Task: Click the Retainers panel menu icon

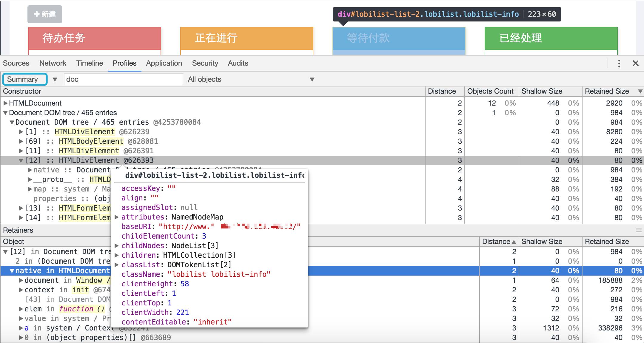Action: coord(639,230)
